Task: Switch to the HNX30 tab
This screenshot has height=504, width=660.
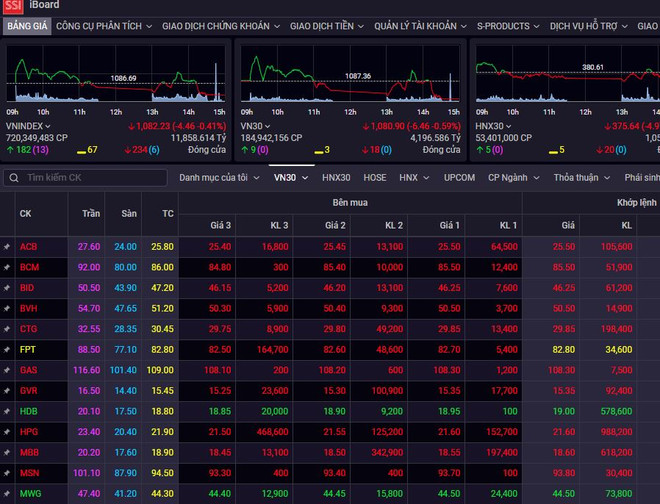Action: pyautogui.click(x=336, y=178)
